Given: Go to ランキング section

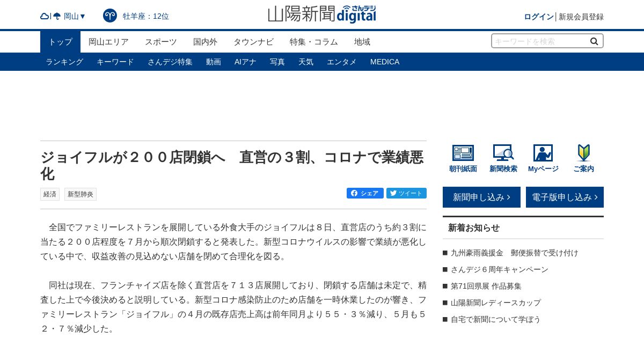Looking at the screenshot, I should [64, 62].
